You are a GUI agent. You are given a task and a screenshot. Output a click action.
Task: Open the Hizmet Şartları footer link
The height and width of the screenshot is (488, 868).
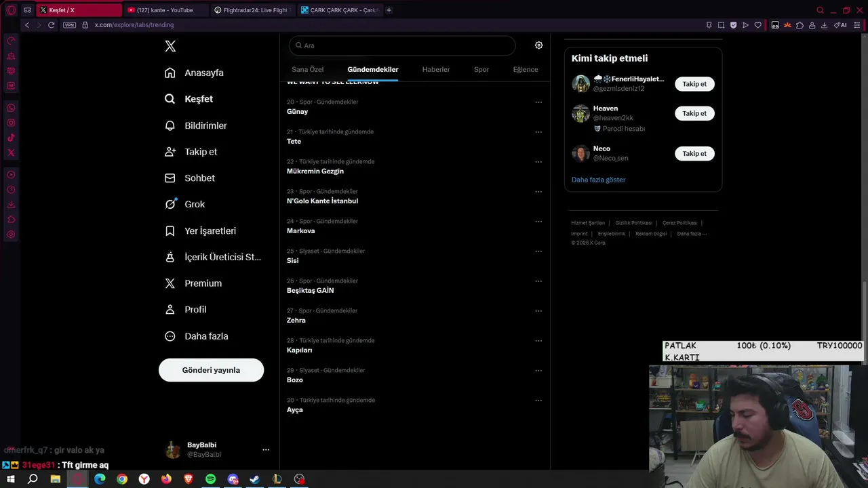click(587, 223)
